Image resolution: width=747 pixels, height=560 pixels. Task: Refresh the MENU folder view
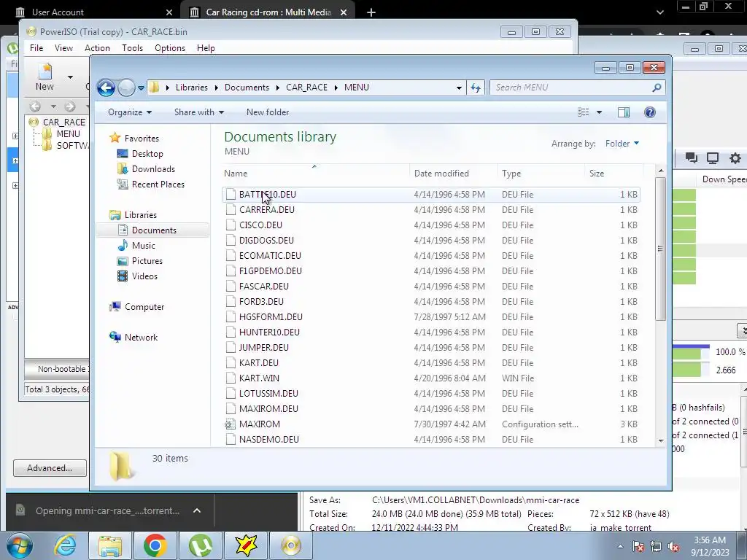[476, 87]
